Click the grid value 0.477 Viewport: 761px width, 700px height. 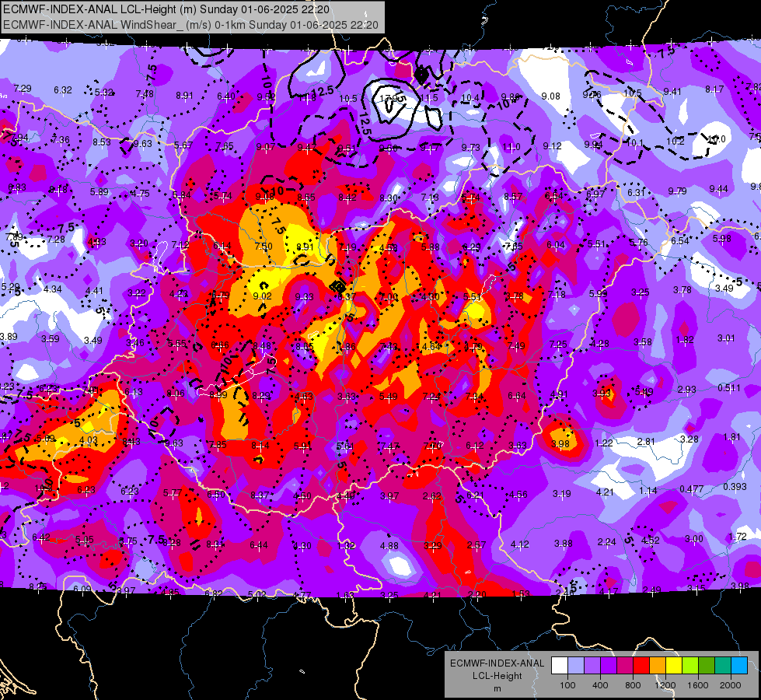[691, 488]
